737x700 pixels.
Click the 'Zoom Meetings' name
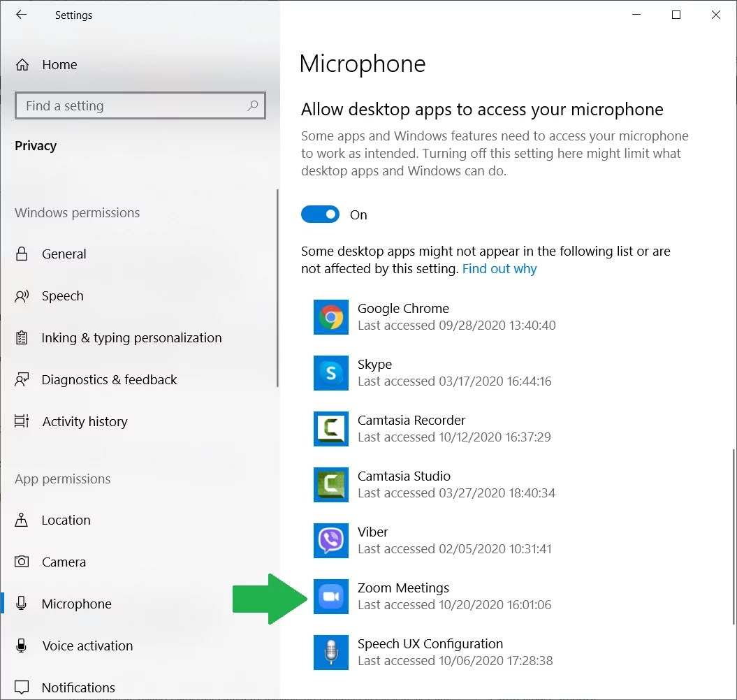(x=403, y=588)
